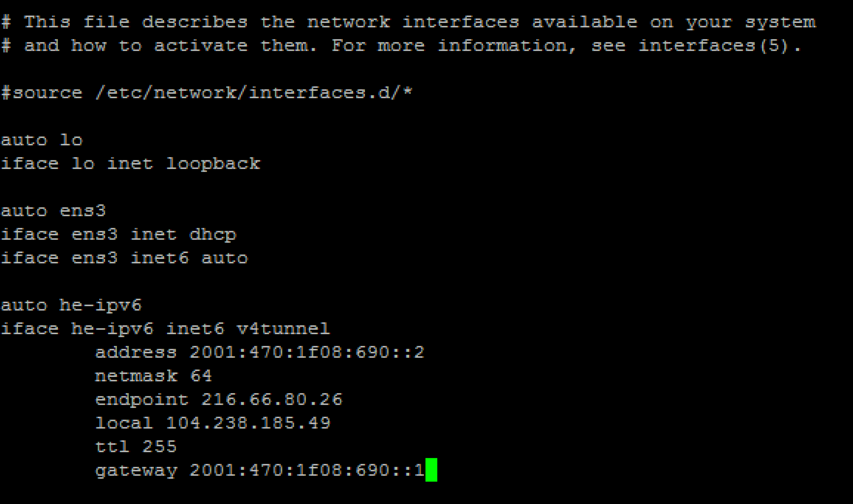Click inet6 auto on the ens3 line
This screenshot has width=853, height=504.
pyautogui.click(x=190, y=258)
